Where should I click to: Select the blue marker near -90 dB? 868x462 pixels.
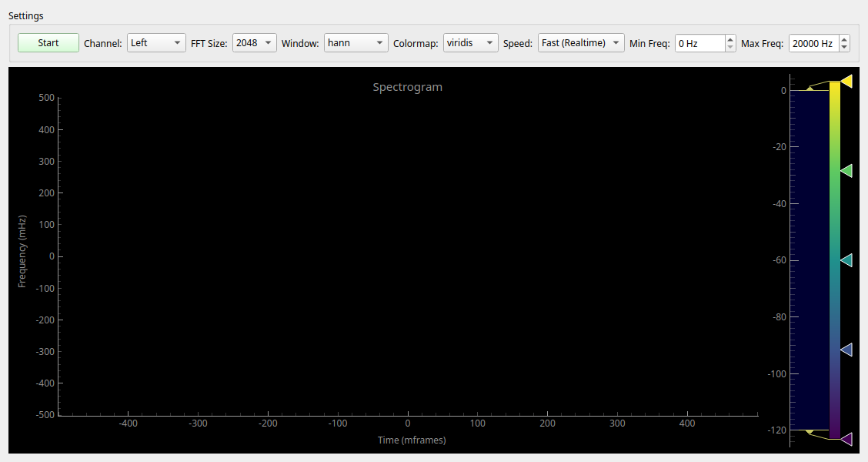pyautogui.click(x=846, y=350)
